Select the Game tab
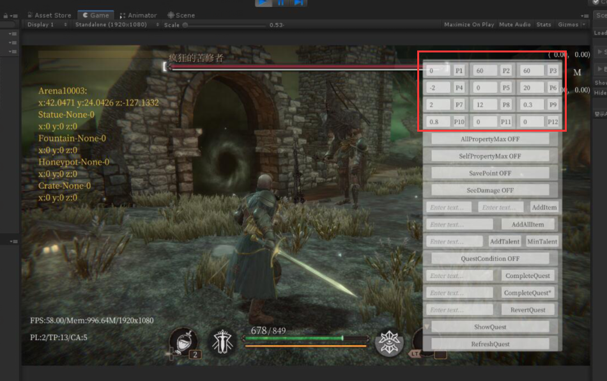This screenshot has width=607, height=381. coord(96,15)
